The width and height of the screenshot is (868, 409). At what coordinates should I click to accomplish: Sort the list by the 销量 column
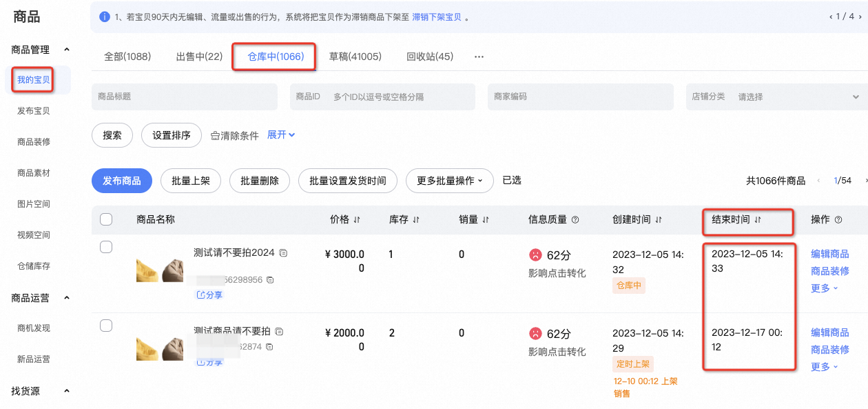click(486, 220)
